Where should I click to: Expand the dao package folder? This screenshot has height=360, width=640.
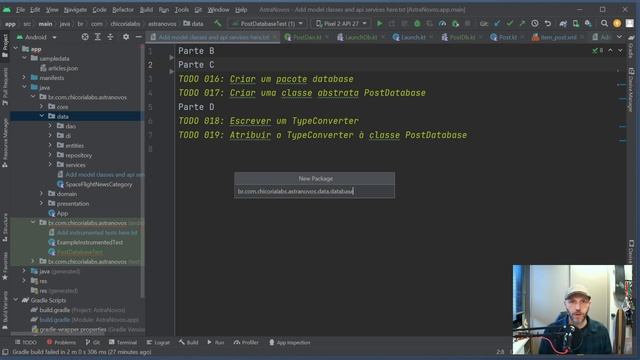pyautogui.click(x=51, y=126)
